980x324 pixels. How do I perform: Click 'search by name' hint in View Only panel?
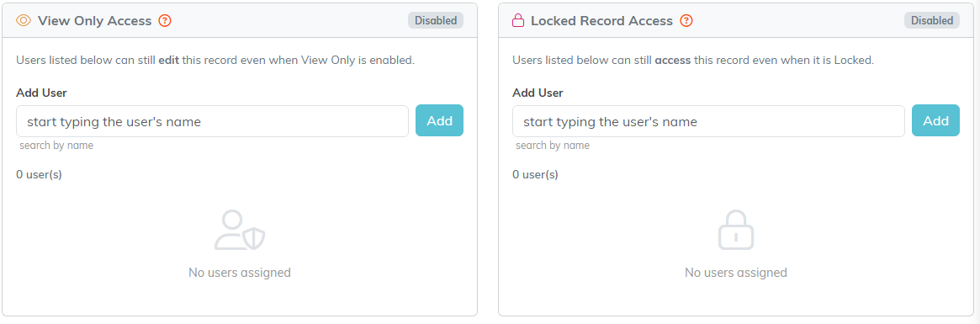[56, 146]
